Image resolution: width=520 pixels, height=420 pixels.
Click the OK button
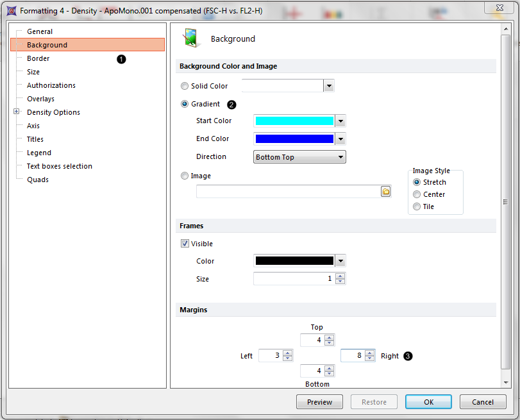(x=428, y=402)
